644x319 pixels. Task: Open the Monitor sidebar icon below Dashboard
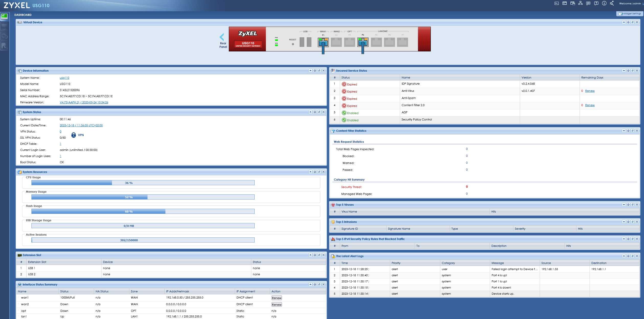[x=4, y=26]
